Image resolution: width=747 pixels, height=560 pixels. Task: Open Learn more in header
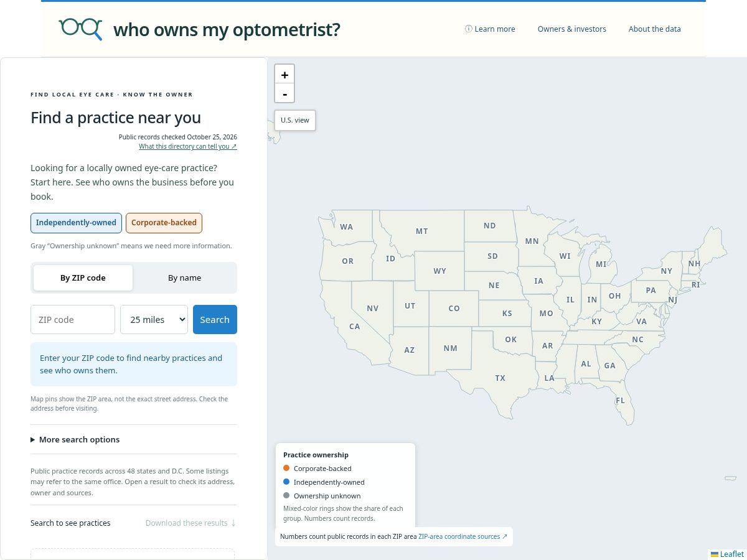tap(490, 29)
